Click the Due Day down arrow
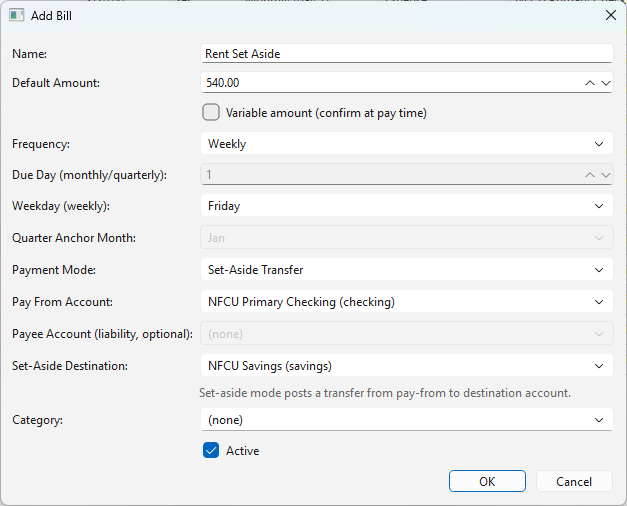The width and height of the screenshot is (627, 506). click(x=605, y=175)
